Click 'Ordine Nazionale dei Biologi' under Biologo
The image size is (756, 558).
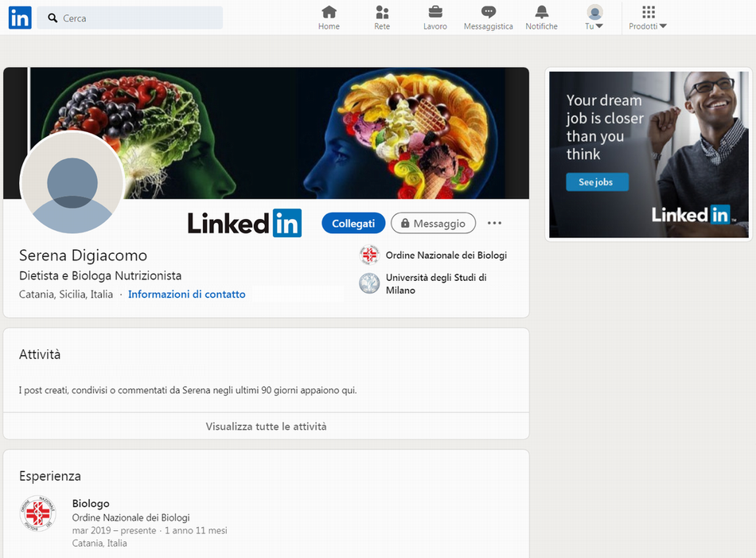[x=131, y=517]
